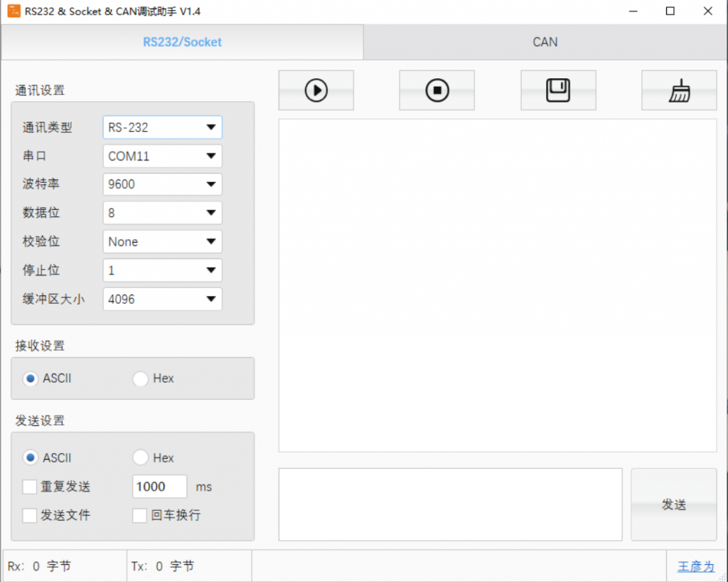
Task: Click inside the large receive display area
Action: [498, 285]
